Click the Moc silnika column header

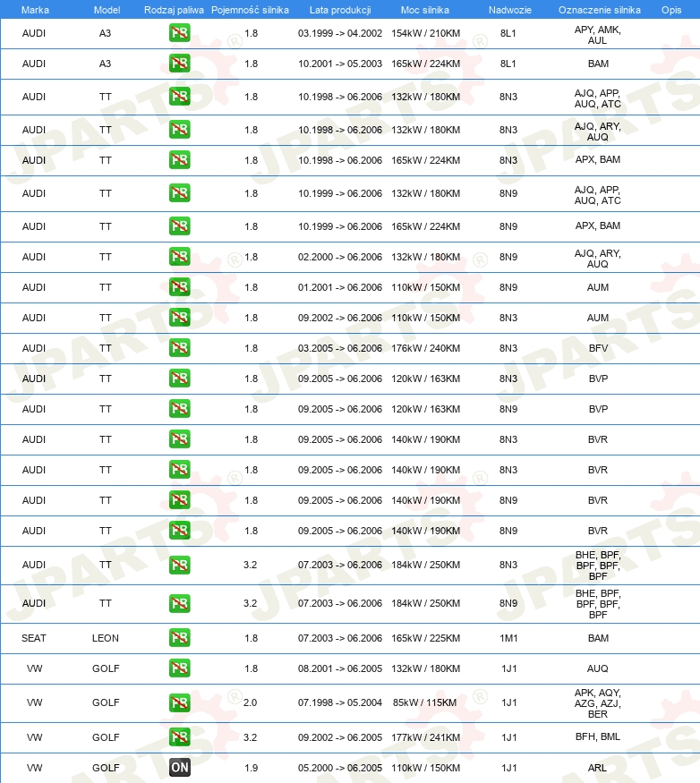coord(424,10)
